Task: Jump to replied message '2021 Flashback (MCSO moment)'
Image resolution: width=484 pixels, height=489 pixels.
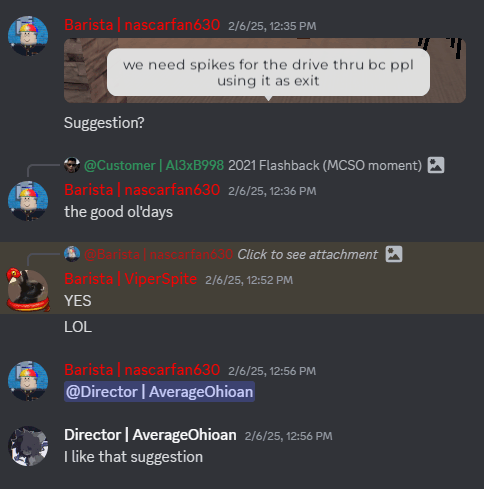Action: 325,165
